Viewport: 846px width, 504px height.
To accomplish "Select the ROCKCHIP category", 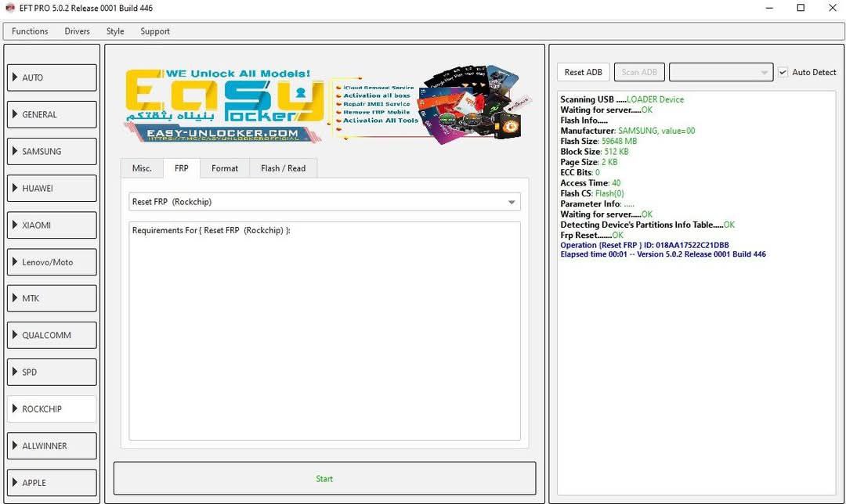I will point(52,409).
